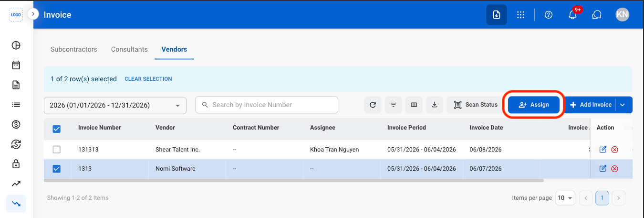Image resolution: width=644 pixels, height=218 pixels.
Task: Focus the Search by Invoice Number field
Action: (267, 105)
